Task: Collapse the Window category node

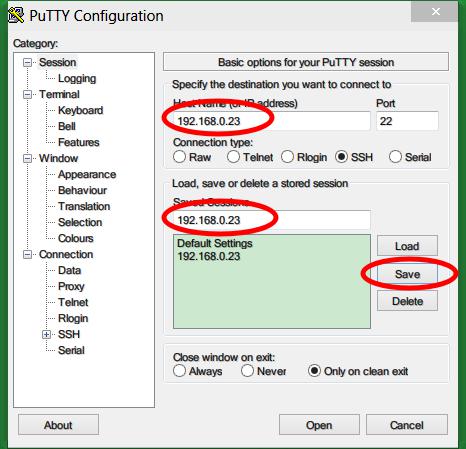Action: pyautogui.click(x=27, y=158)
